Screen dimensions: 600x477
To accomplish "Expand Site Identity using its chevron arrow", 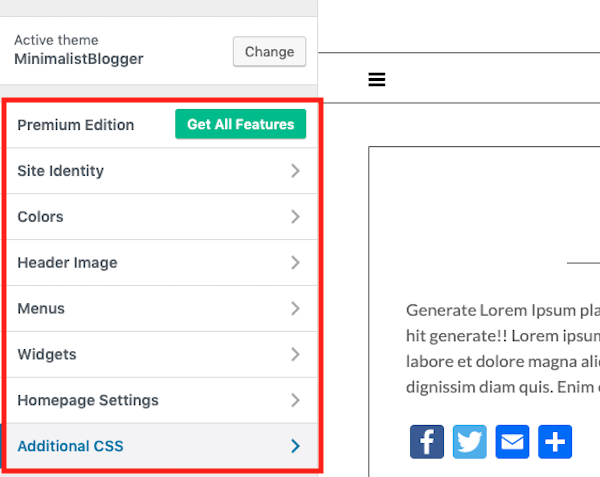I will pos(295,171).
